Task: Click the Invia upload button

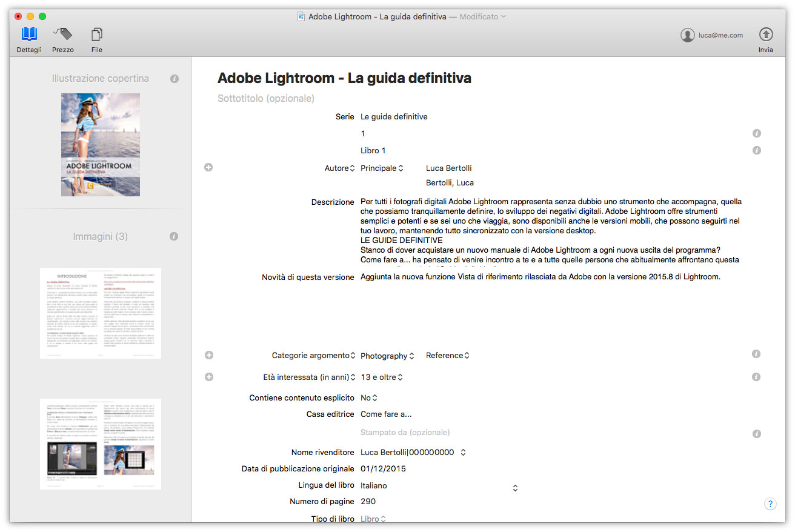Action: [x=766, y=40]
